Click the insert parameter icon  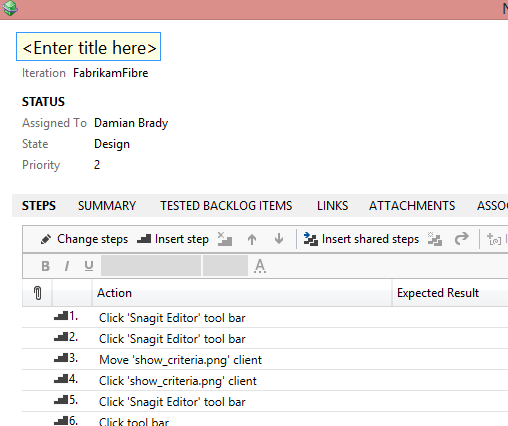494,239
